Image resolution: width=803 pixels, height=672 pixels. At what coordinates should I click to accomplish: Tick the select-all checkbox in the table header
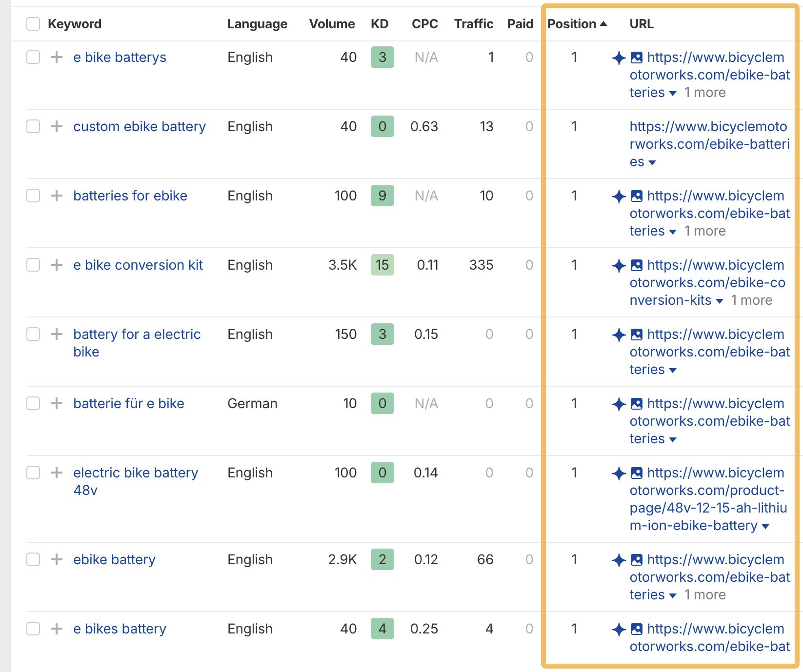tap(33, 24)
